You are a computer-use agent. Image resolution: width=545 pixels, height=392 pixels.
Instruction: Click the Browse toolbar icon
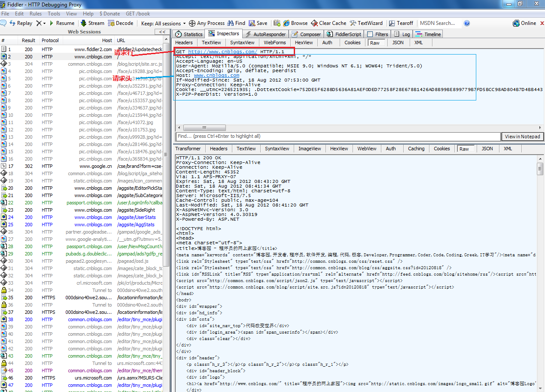(x=286, y=23)
